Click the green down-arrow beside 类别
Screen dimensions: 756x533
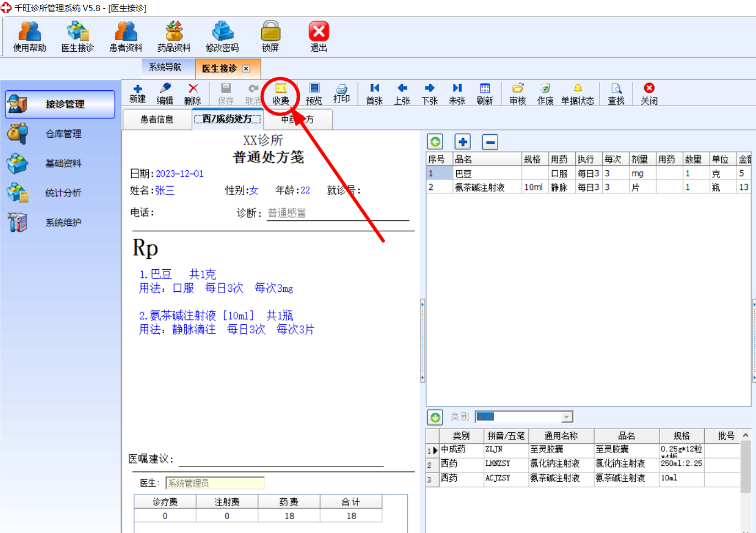435,417
